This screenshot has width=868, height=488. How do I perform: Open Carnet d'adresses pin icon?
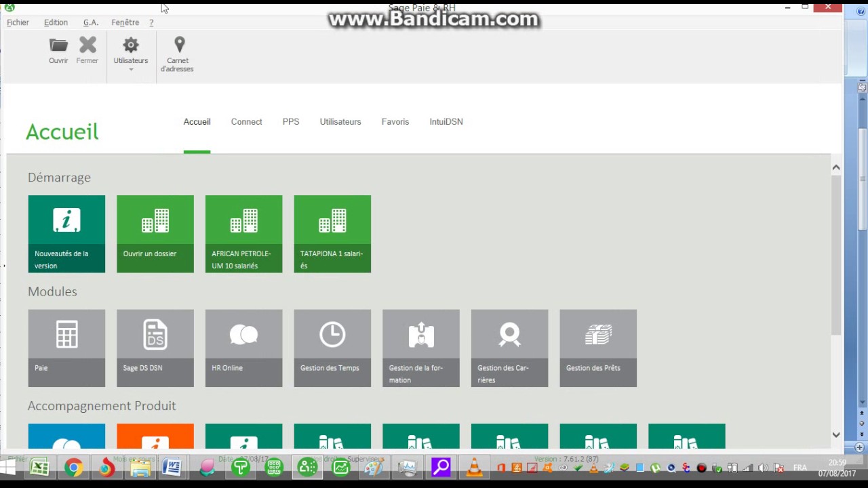180,45
